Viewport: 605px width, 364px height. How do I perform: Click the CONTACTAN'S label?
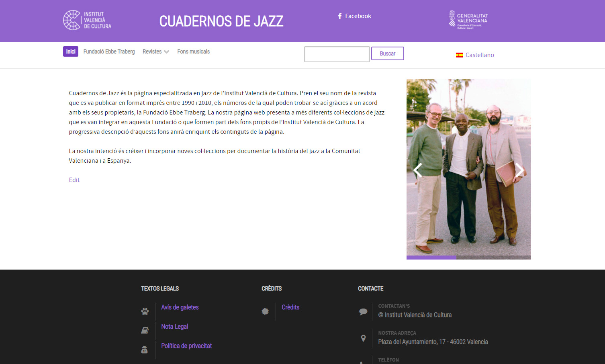394,306
